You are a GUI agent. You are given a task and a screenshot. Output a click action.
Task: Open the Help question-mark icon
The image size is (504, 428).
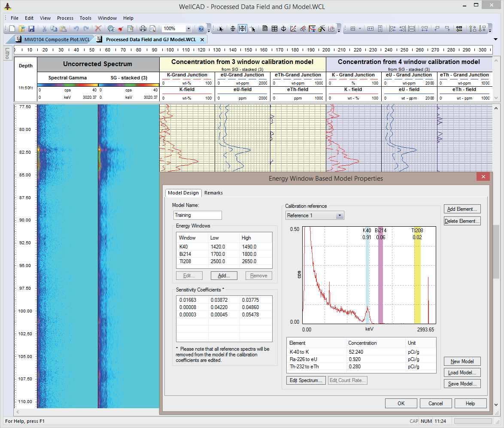pyautogui.click(x=200, y=29)
